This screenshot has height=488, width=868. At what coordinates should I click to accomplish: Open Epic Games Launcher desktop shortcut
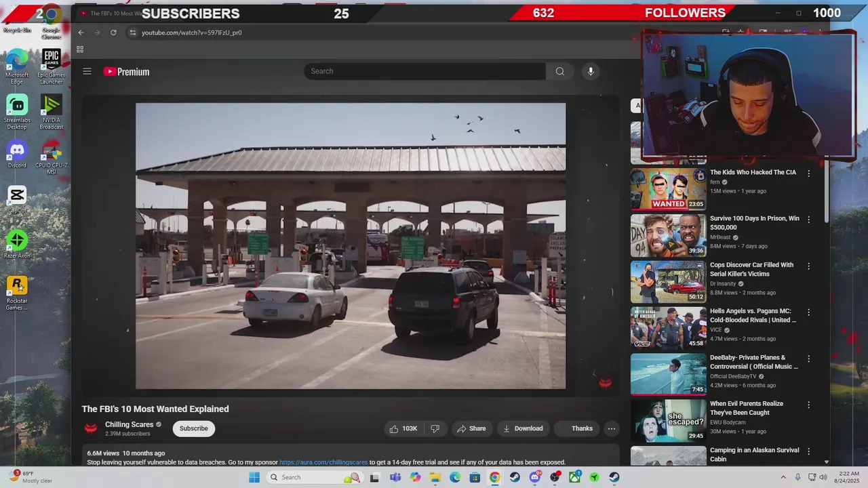(x=52, y=66)
